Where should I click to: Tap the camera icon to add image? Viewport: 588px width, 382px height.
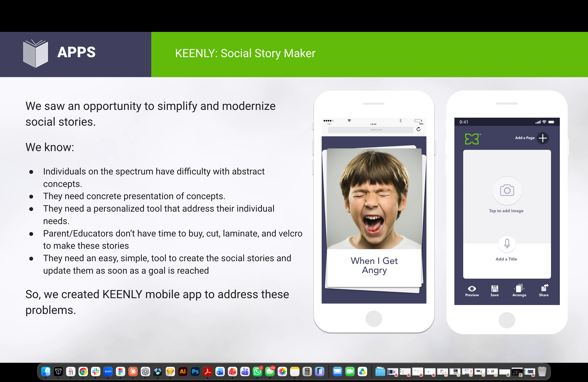tap(507, 190)
